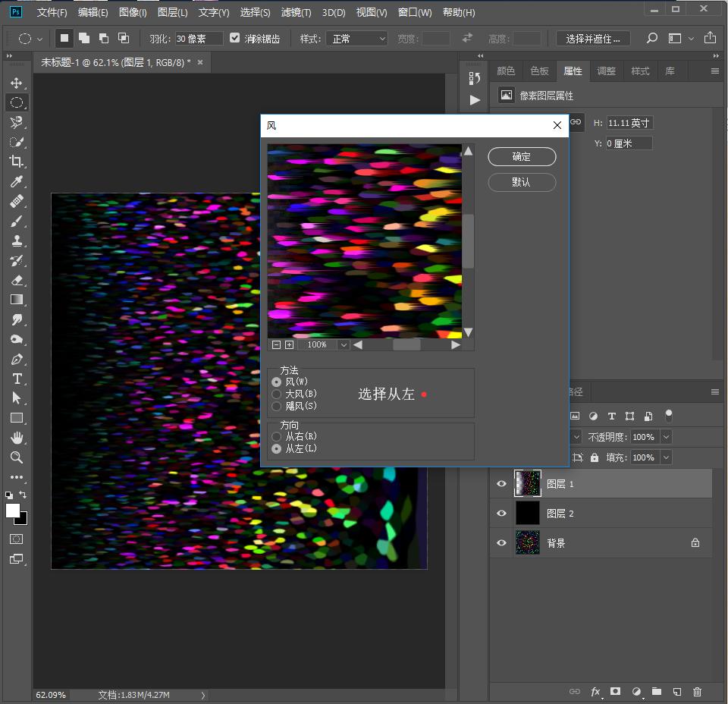
Task: Select the Horizontal Type tool
Action: [16, 379]
